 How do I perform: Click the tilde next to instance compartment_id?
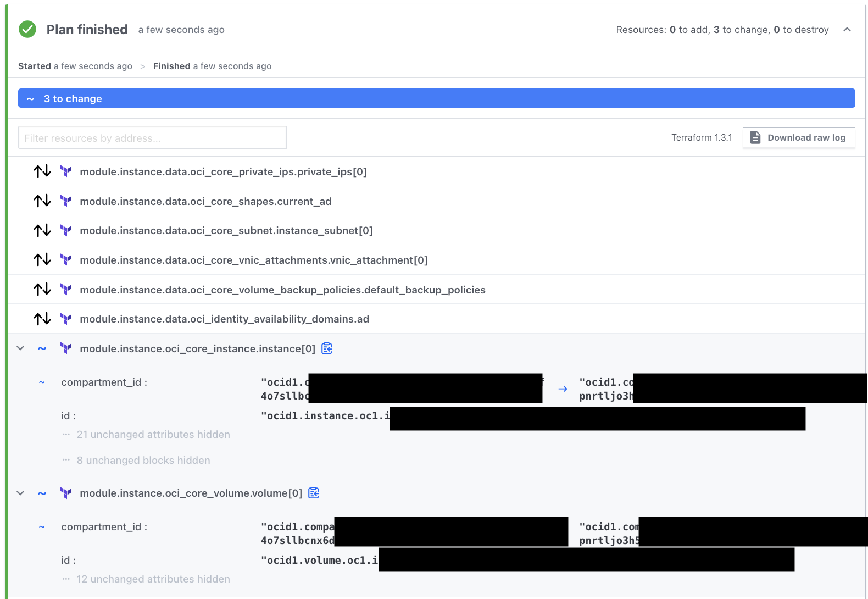(42, 382)
